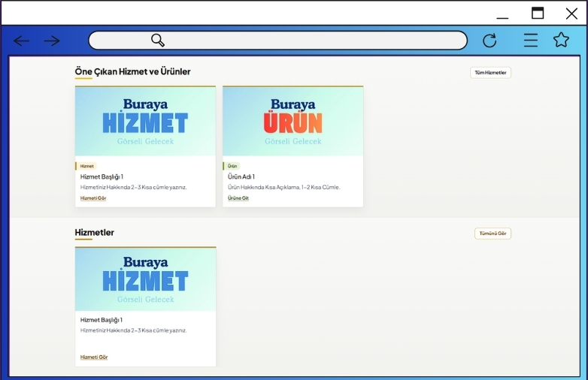This screenshot has width=588, height=380.
Task: Open the browser hamburger menu
Action: coord(531,41)
